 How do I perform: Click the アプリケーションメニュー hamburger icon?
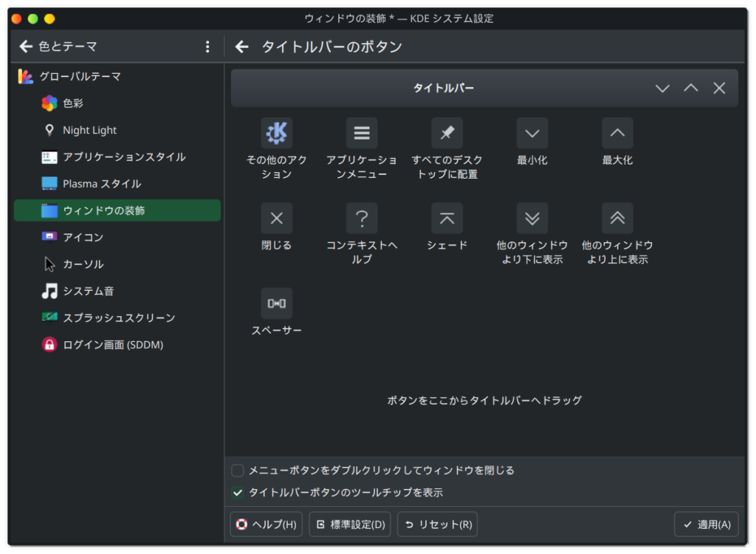coord(362,133)
